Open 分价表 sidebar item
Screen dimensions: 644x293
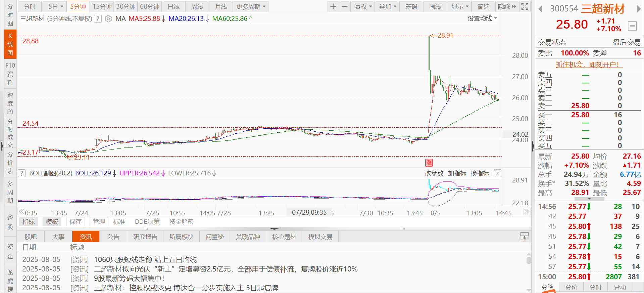click(x=10, y=163)
